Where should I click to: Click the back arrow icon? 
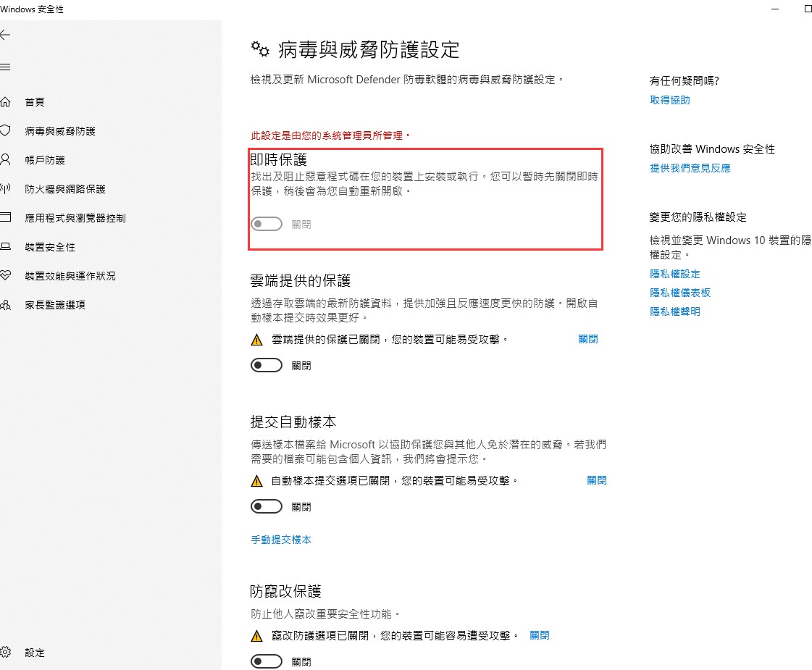(x=5, y=35)
